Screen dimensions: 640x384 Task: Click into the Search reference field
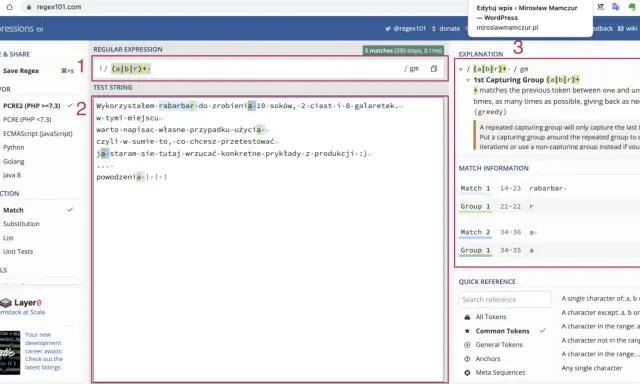505,300
